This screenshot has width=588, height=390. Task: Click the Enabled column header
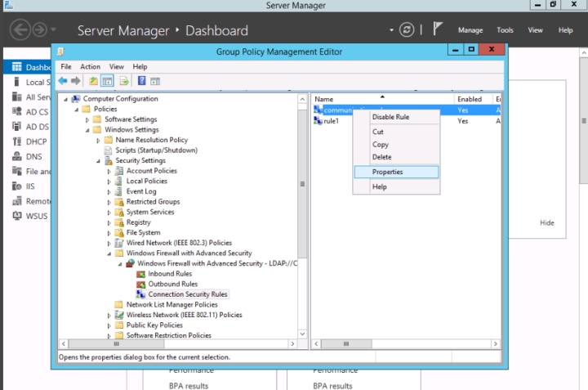(x=469, y=99)
